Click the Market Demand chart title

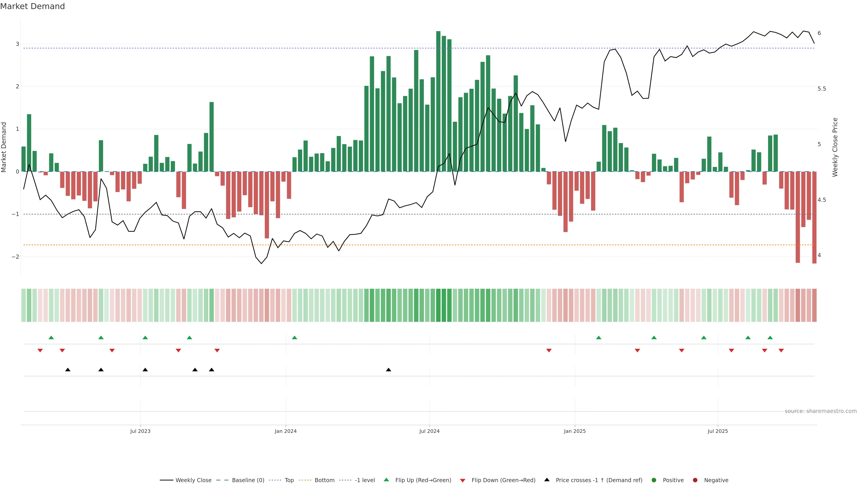32,6
